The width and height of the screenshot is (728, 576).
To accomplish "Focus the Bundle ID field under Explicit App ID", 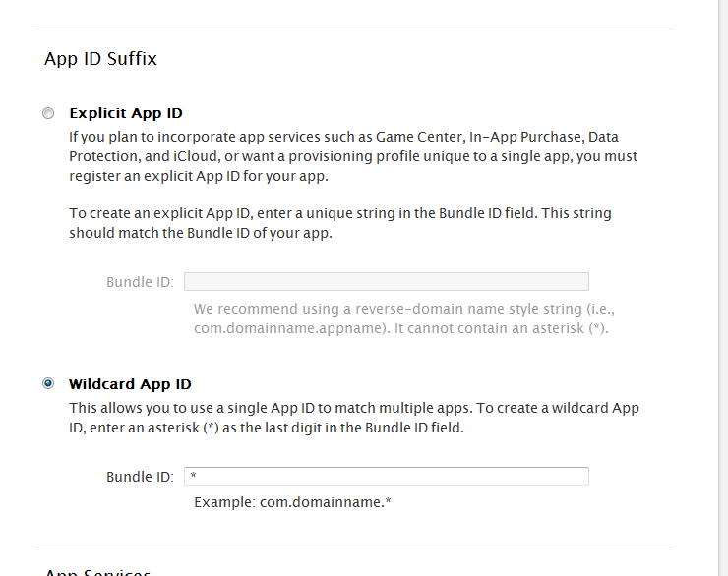I will tap(386, 282).
